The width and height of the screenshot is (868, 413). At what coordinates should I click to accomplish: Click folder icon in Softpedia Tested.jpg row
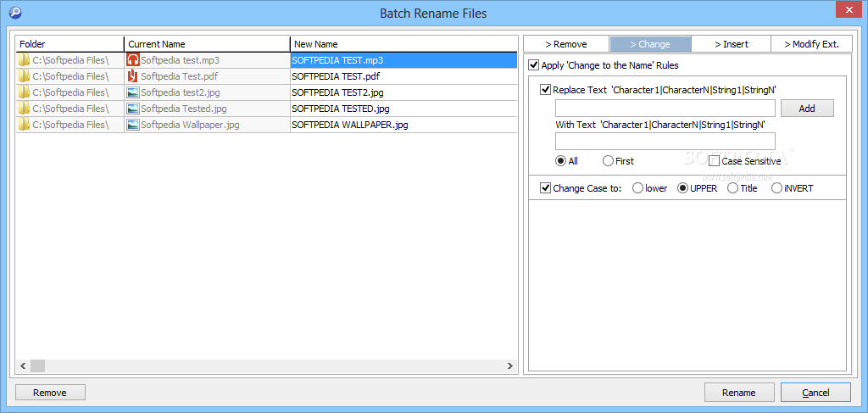(x=24, y=108)
